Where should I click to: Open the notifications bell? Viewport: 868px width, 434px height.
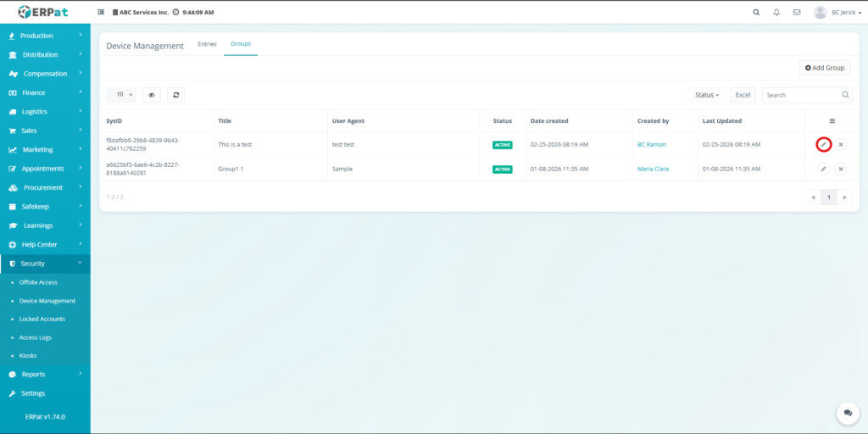(776, 13)
